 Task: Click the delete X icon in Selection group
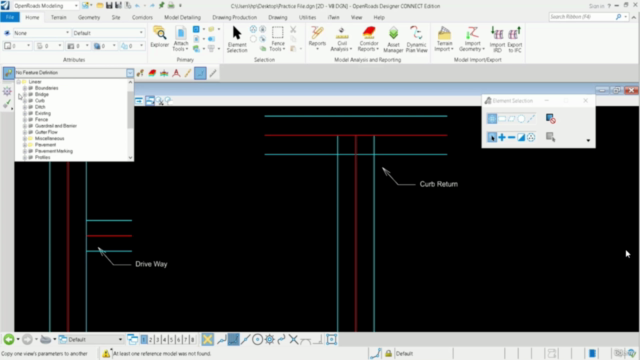[x=293, y=29]
